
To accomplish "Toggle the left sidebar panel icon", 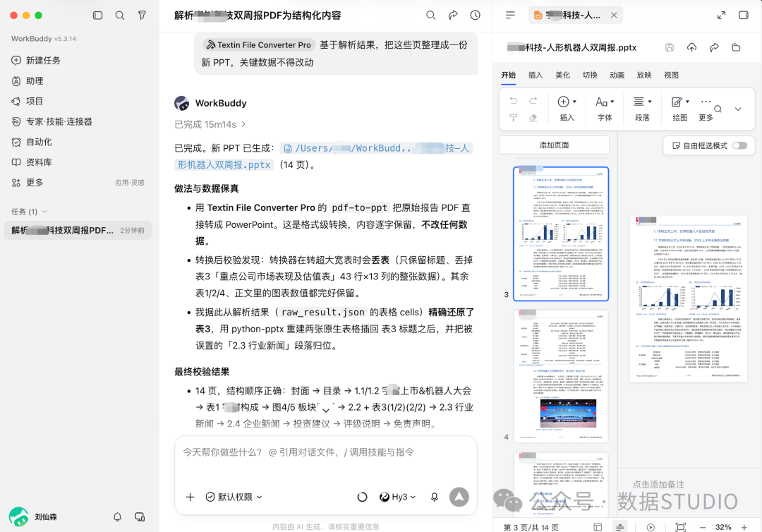I will click(97, 16).
